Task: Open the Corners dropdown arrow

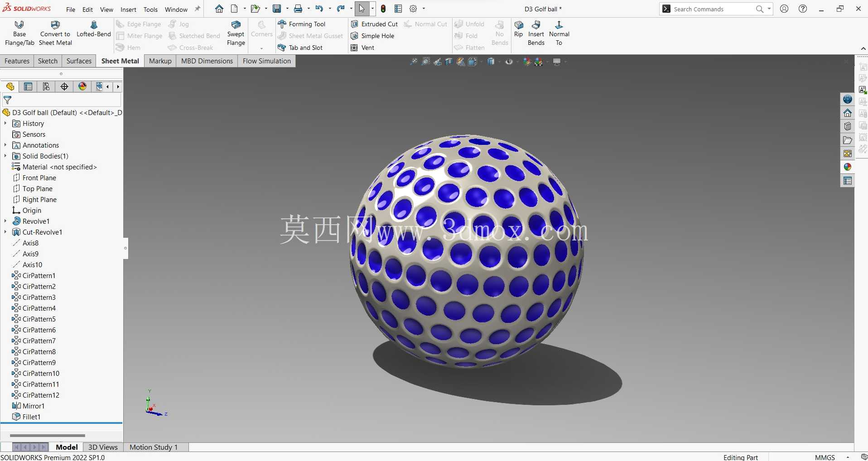Action: 261,48
